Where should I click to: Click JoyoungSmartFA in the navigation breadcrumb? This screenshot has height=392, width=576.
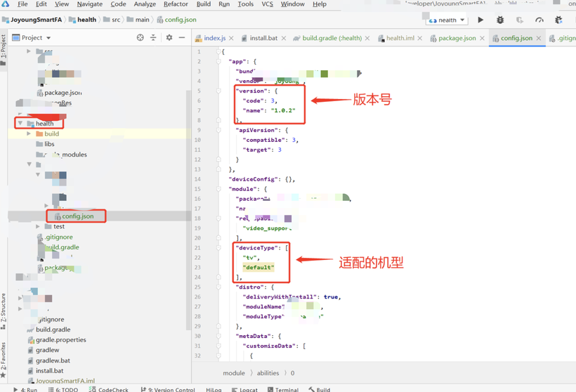click(36, 20)
